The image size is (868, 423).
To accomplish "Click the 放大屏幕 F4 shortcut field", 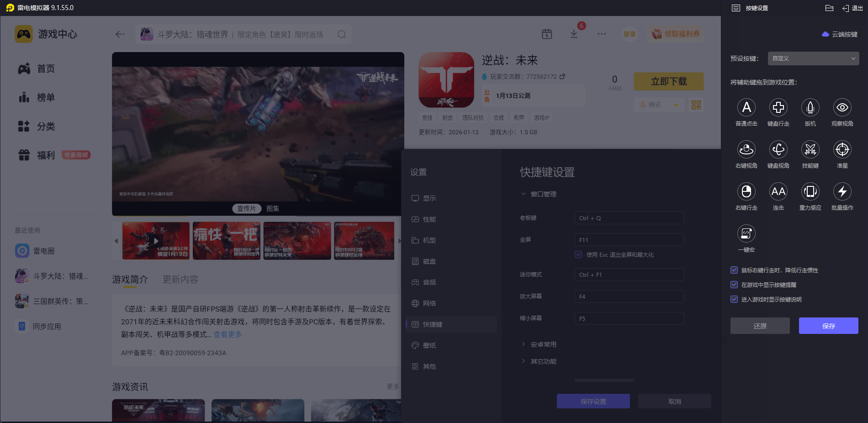I will [x=629, y=296].
